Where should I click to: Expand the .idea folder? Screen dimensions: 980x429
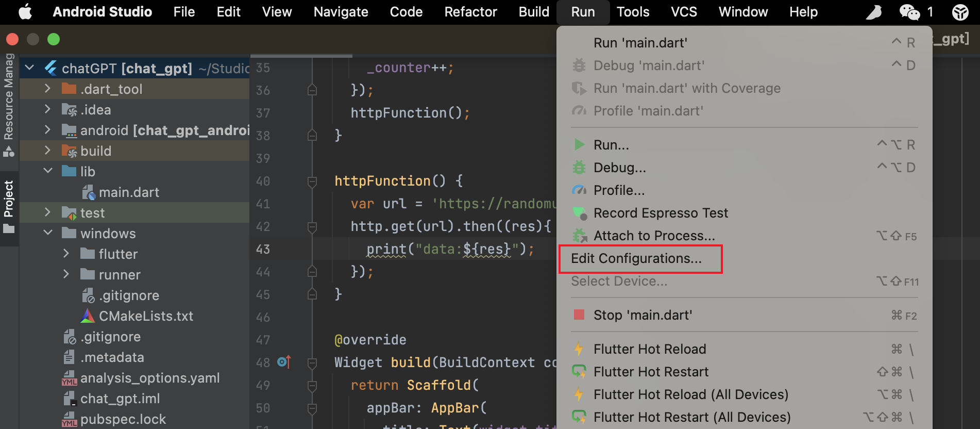coord(47,109)
